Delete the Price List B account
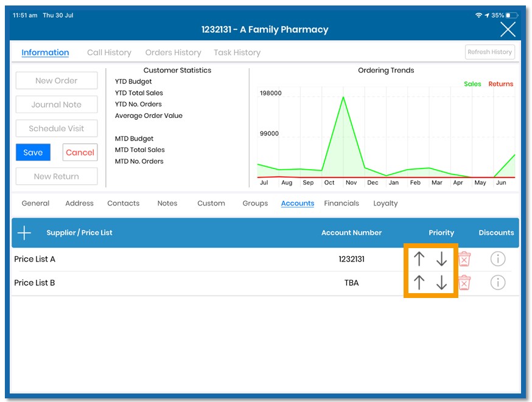The image size is (532, 402). (464, 283)
